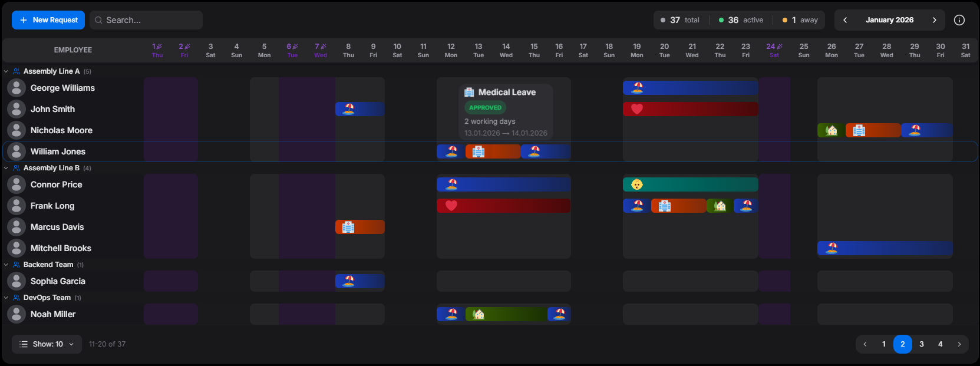This screenshot has height=366, width=980.
Task: Go to page 3 of the list
Action: pyautogui.click(x=922, y=344)
